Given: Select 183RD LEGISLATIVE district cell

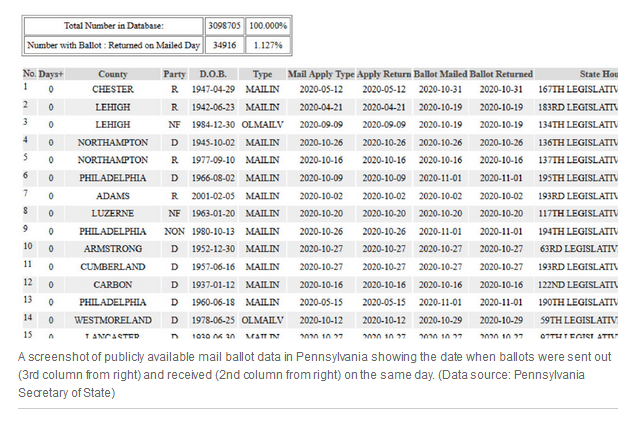Looking at the screenshot, I should pyautogui.click(x=577, y=107).
